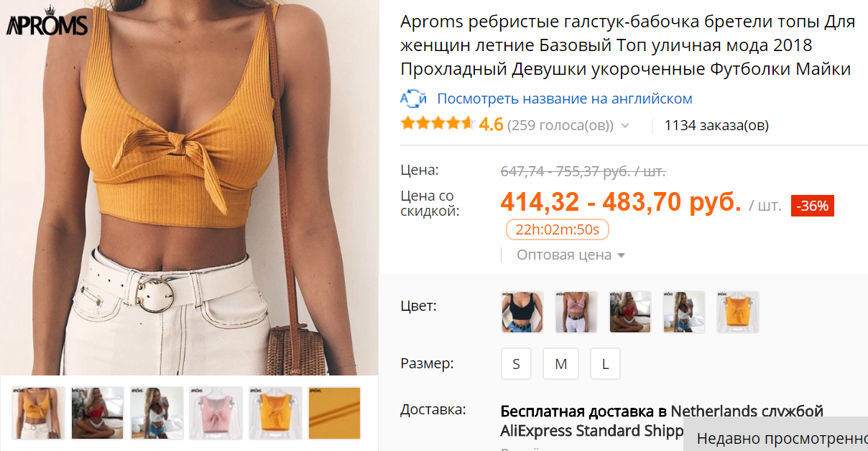Image resolution: width=868 pixels, height=451 pixels.
Task: Click the 1134 заказа(ов) orders count
Action: (x=716, y=125)
